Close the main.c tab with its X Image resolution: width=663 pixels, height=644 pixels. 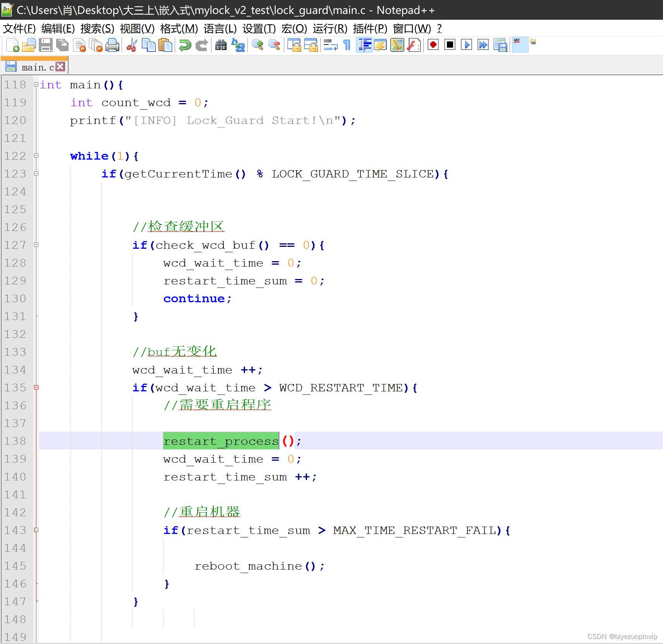point(60,66)
